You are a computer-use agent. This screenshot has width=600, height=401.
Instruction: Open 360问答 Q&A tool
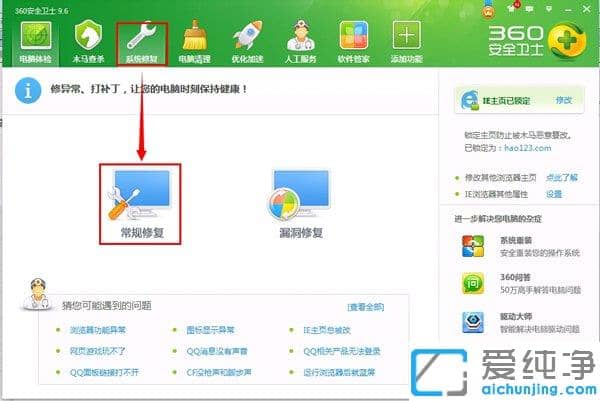(x=520, y=284)
